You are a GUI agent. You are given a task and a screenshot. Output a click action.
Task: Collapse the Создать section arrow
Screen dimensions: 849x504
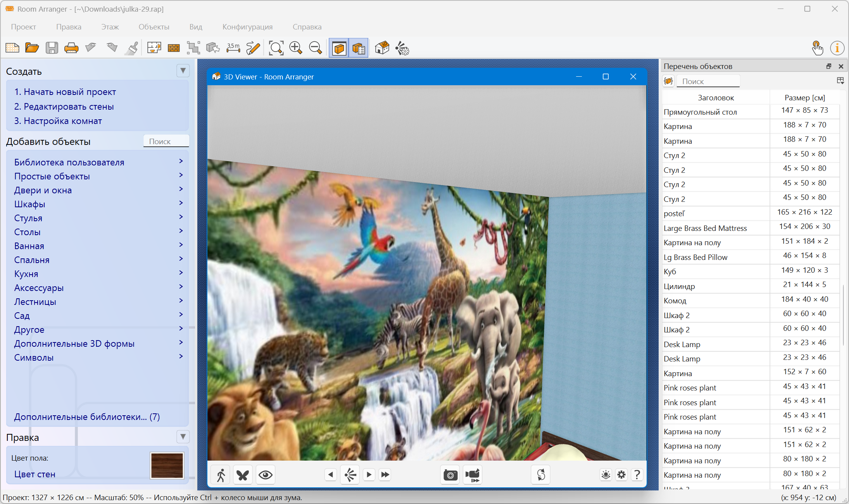[183, 71]
